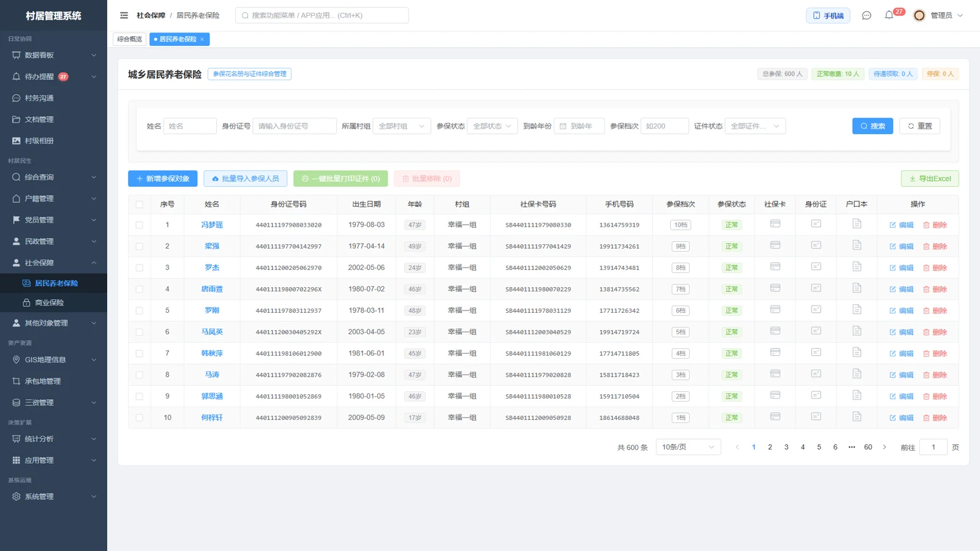Go to 村务沟通 sidebar item
The height and width of the screenshot is (551, 980).
click(53, 98)
